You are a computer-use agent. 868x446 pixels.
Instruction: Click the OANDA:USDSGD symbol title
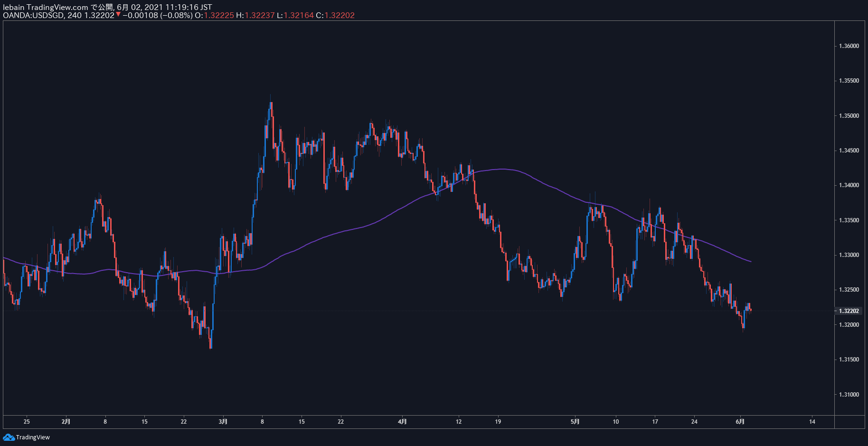pos(33,15)
